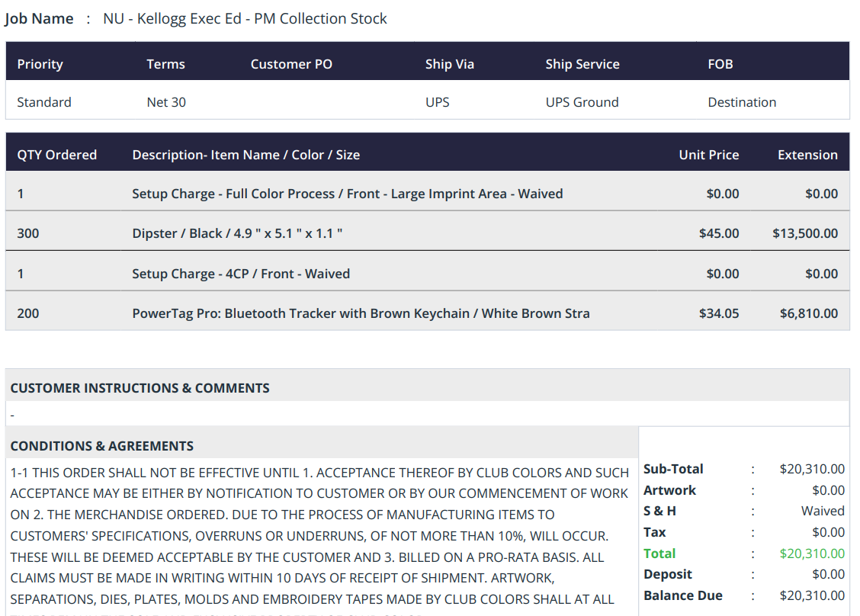This screenshot has width=860, height=616.
Task: Select quantity 300 in Dipster row
Action: (28, 233)
